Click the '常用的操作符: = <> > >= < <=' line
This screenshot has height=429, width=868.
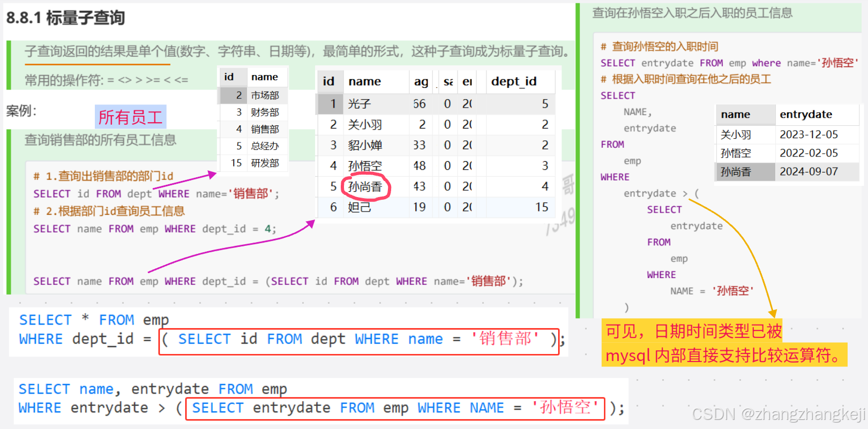(106, 80)
